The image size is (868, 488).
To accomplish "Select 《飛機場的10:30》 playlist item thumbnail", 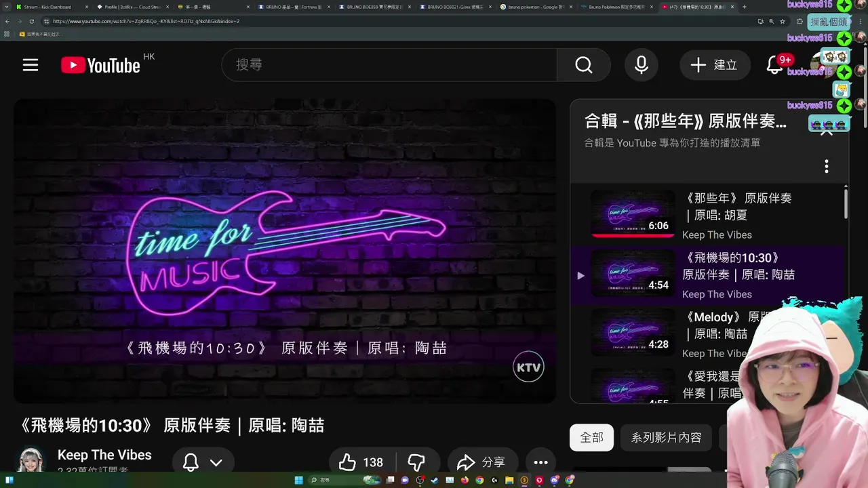I will point(632,273).
